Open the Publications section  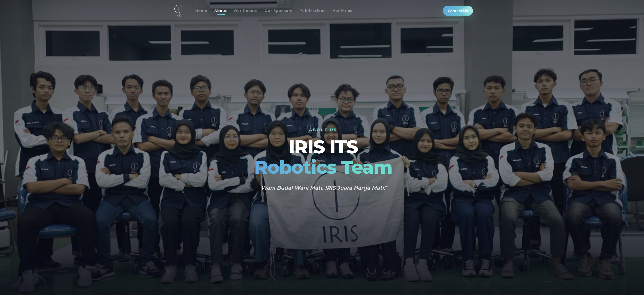[312, 11]
